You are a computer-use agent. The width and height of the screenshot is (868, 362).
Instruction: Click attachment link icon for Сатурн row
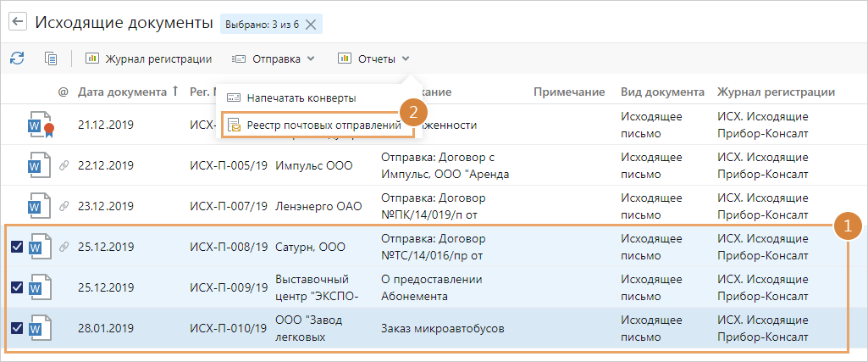pyautogui.click(x=63, y=247)
